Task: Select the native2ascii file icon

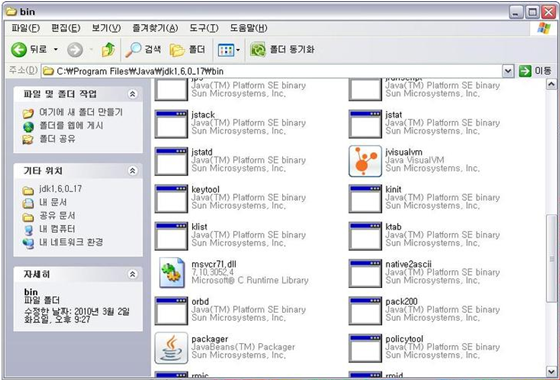Action: [x=365, y=274]
